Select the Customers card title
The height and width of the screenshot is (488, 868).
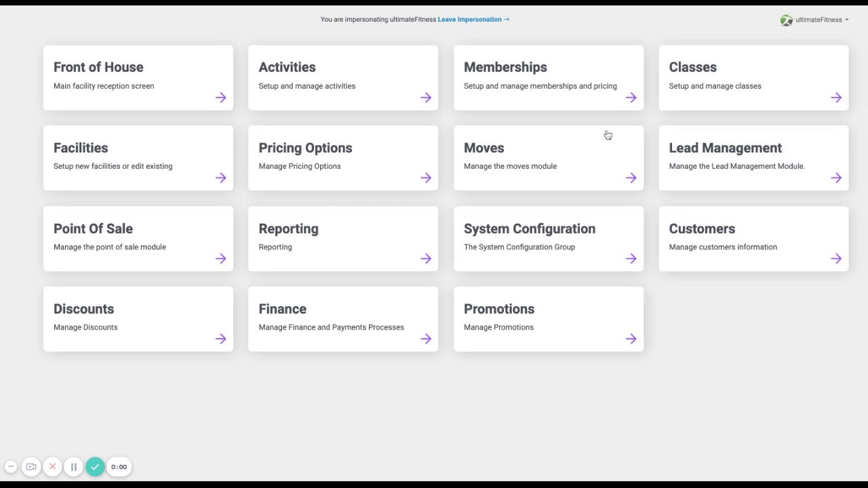702,228
